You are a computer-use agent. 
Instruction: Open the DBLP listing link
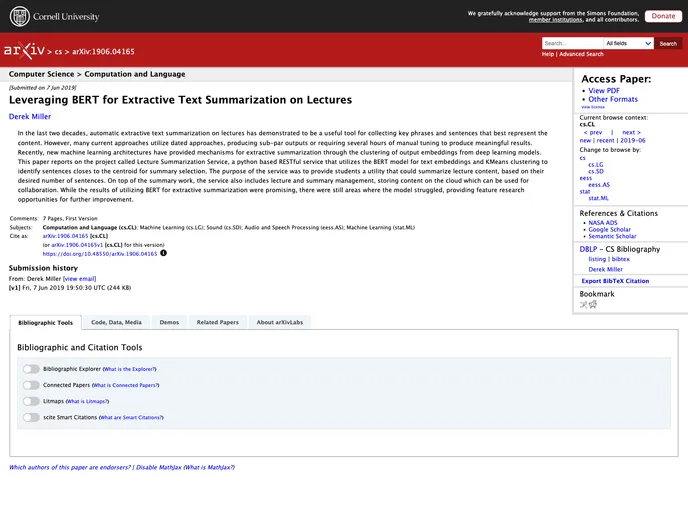[597, 259]
